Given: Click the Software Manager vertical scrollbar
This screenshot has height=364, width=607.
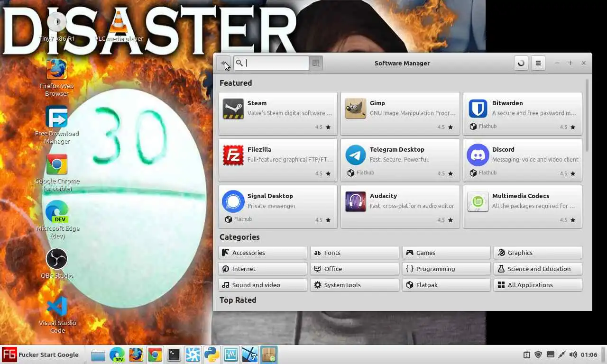Looking at the screenshot, I should click(587, 115).
